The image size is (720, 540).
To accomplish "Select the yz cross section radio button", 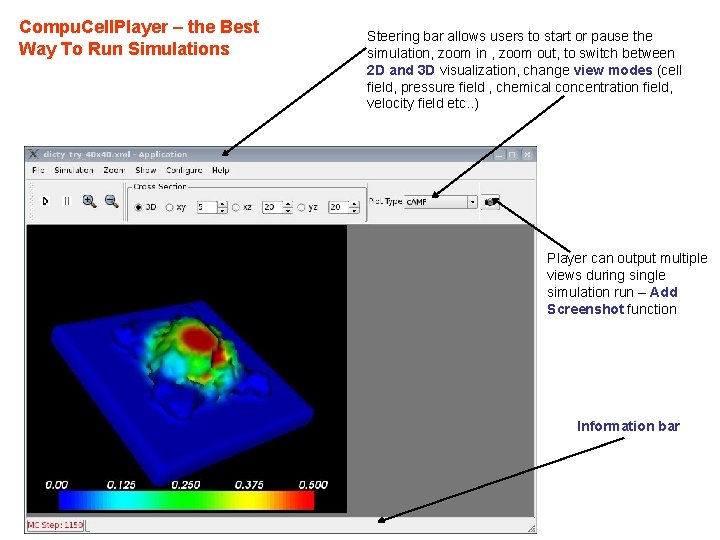I will 301,208.
